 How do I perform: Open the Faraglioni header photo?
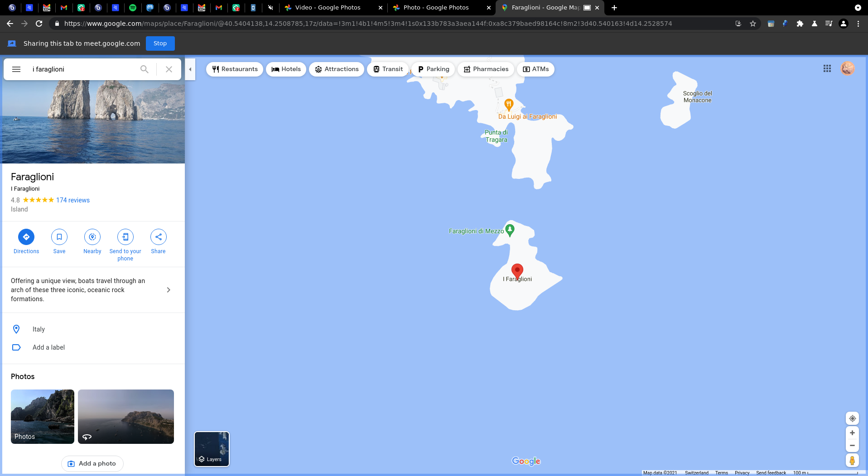tap(93, 122)
